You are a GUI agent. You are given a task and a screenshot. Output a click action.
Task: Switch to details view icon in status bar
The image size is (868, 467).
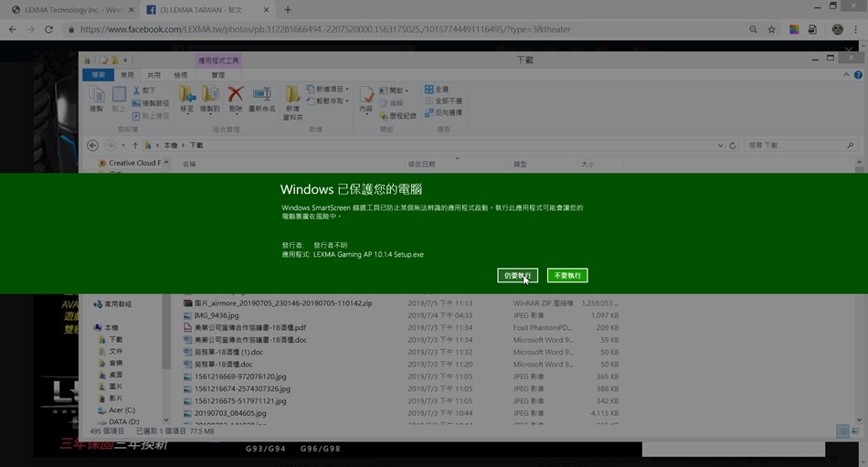[x=842, y=431]
